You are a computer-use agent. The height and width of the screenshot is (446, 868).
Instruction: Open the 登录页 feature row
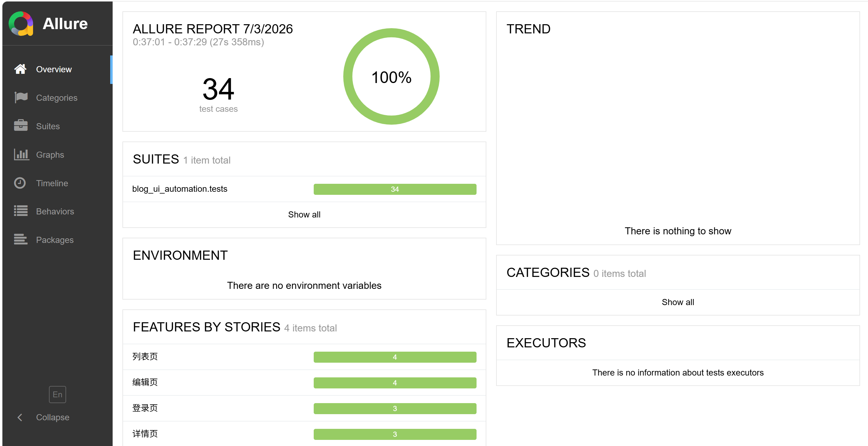[x=304, y=408]
